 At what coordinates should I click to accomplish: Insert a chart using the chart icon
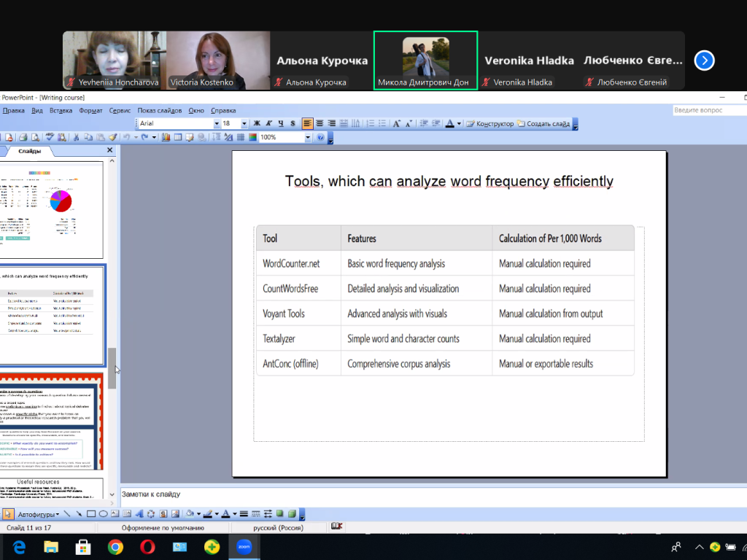[x=166, y=138]
